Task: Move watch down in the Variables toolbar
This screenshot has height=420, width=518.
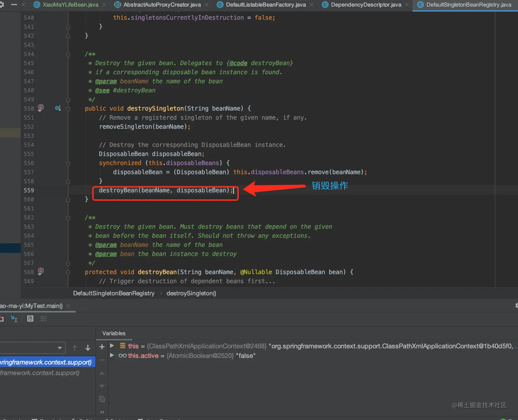Action: coord(102,386)
